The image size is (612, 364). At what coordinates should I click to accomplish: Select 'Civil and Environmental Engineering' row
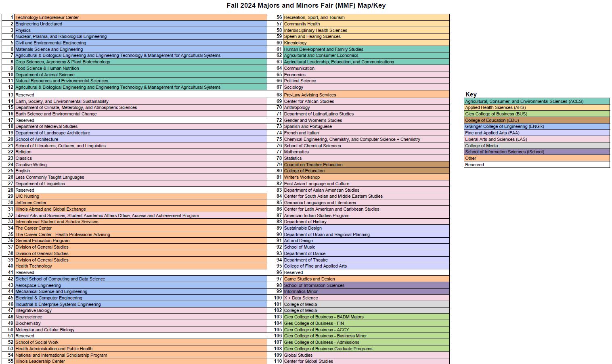pos(140,43)
